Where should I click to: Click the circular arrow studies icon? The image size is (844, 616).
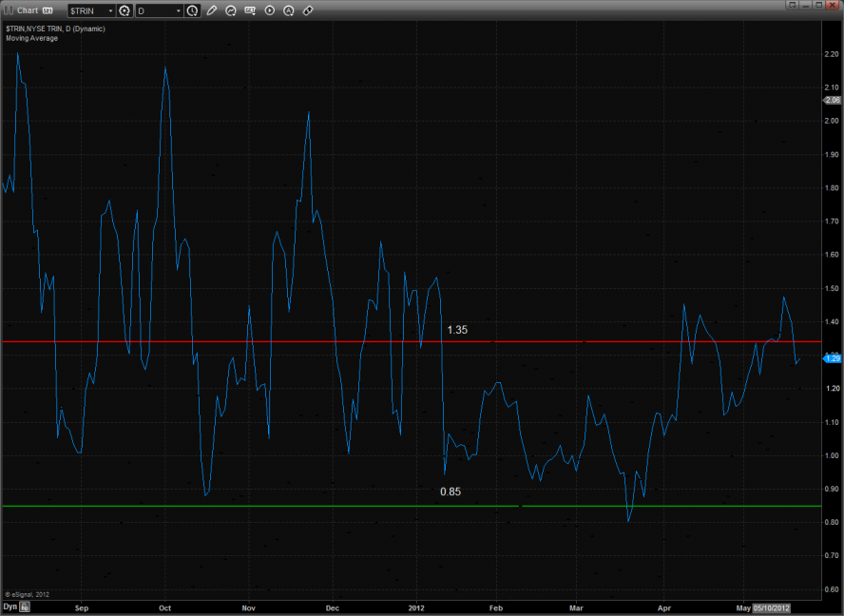pyautogui.click(x=231, y=10)
